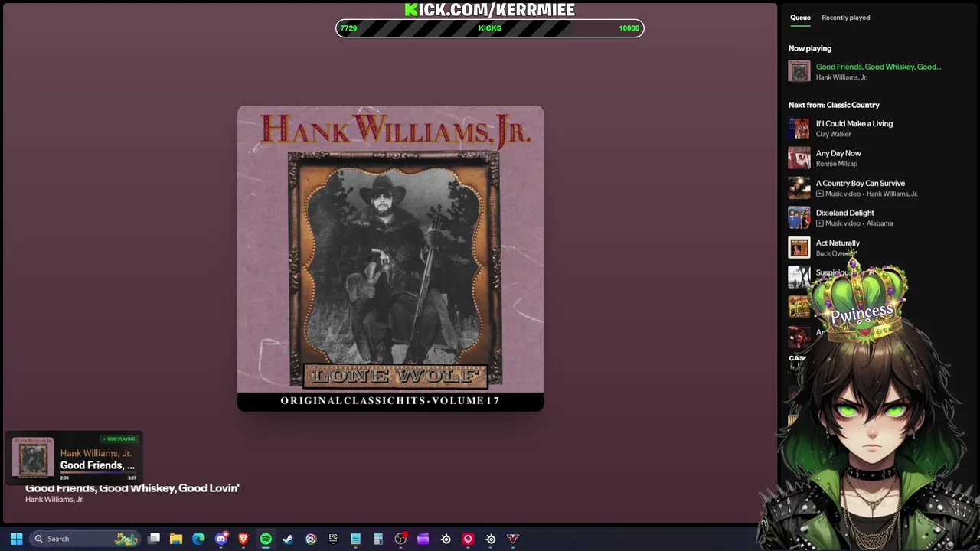980x551 pixels.
Task: Click the 'Dixieland Delight' album thumbnail
Action: coord(799,217)
